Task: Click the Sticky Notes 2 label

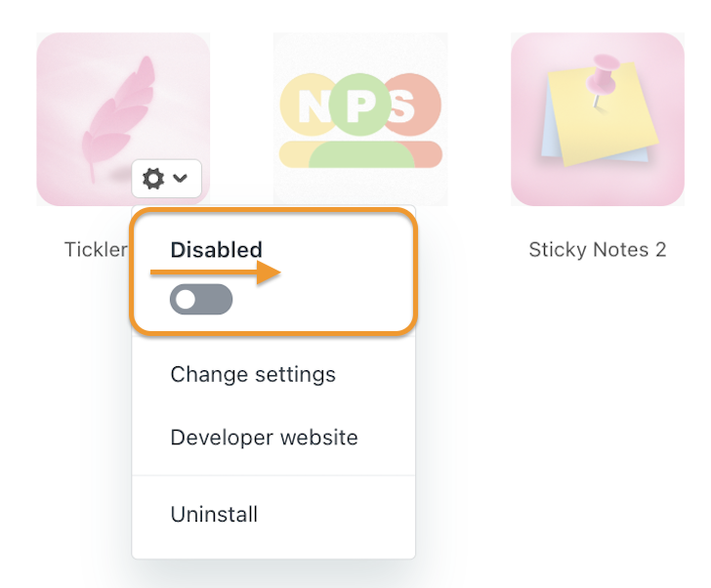Action: 597,249
